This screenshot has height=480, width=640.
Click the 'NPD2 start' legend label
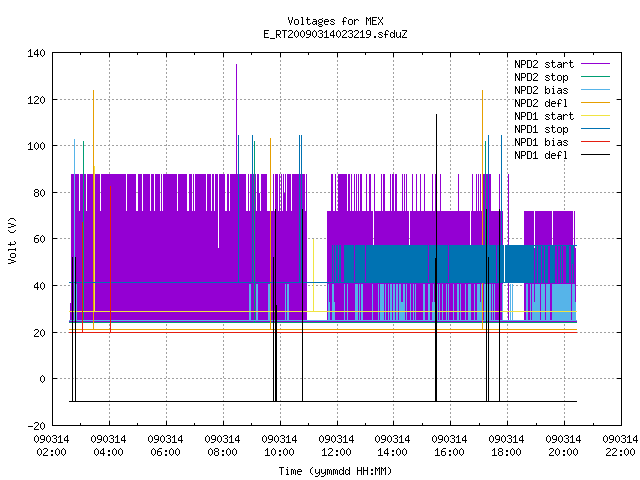pos(544,64)
